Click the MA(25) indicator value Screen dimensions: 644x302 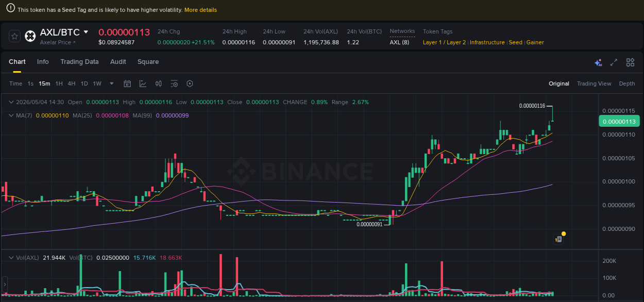pos(112,115)
